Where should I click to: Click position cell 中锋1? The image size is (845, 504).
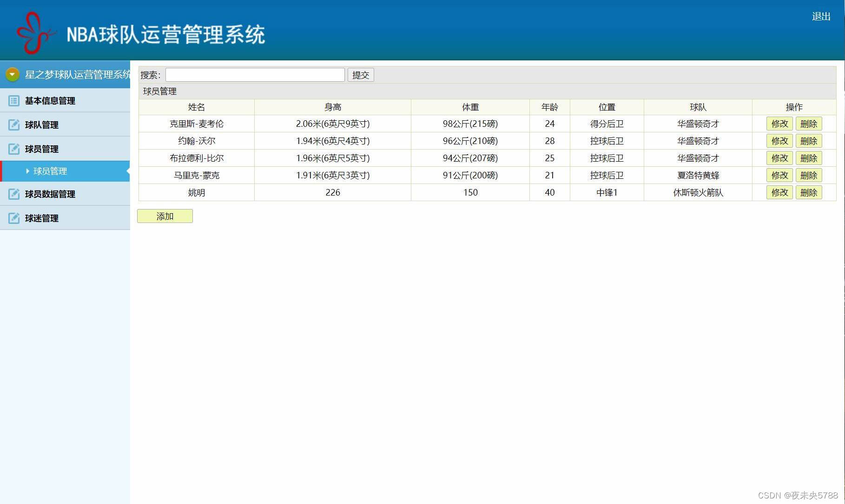(x=607, y=193)
